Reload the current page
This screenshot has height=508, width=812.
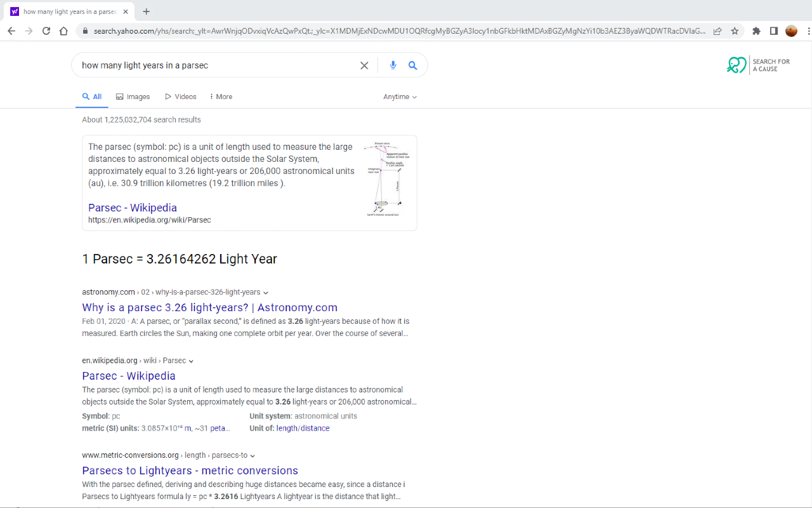[x=46, y=30]
